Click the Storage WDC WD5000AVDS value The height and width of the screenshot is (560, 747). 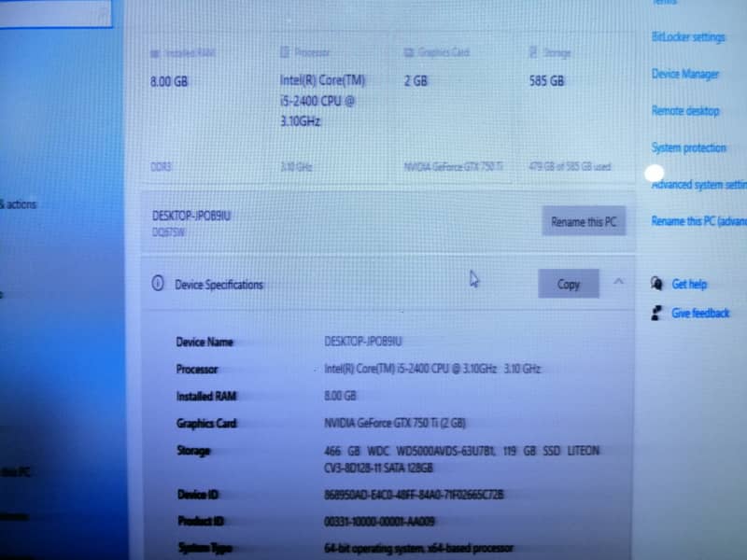461,459
